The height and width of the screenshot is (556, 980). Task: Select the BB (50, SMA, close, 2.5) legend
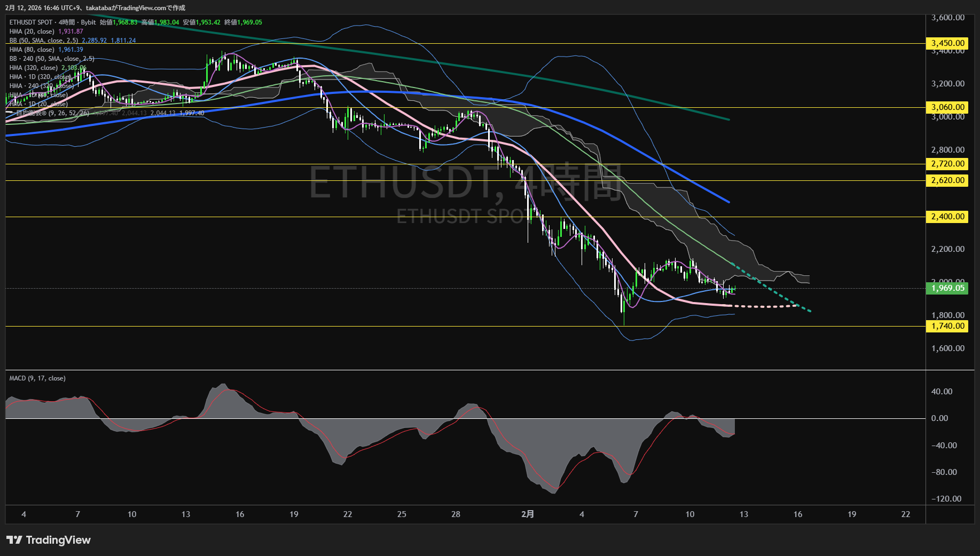(44, 41)
